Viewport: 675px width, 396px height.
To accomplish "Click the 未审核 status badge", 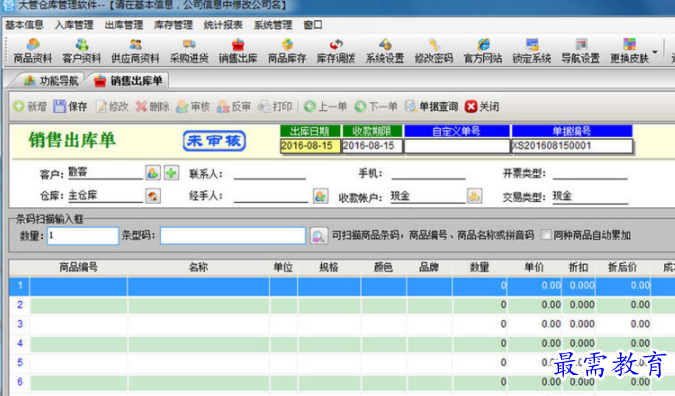I will 214,141.
